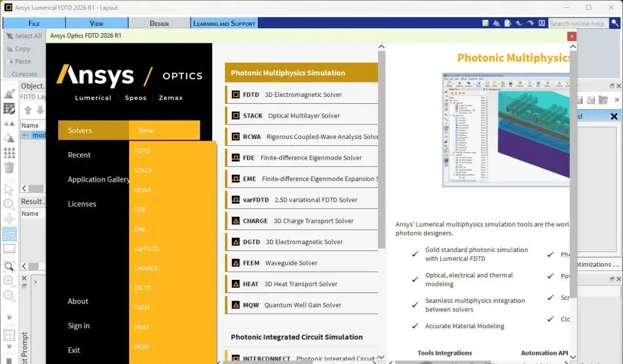The width and height of the screenshot is (623, 364).
Task: Select the four-arrow pan tool in left toolbar
Action: point(9,219)
